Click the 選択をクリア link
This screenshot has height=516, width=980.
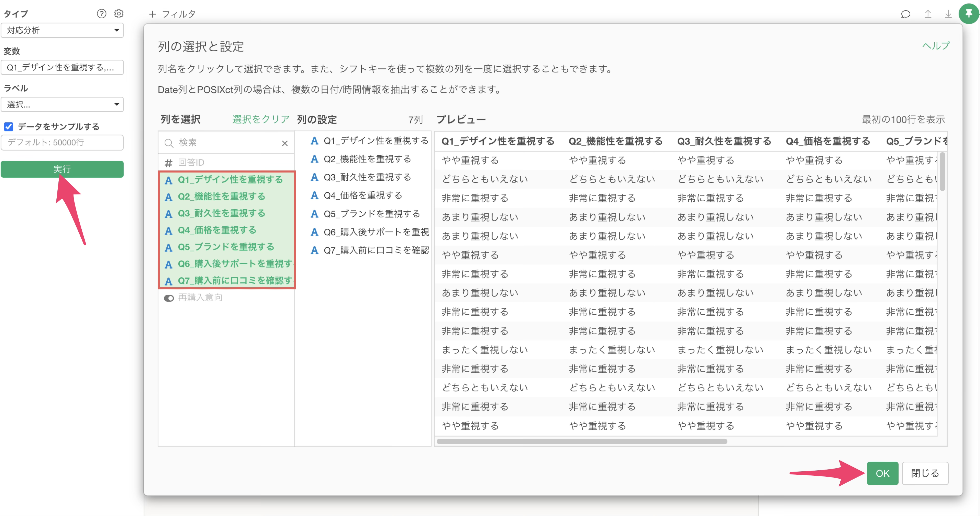261,119
